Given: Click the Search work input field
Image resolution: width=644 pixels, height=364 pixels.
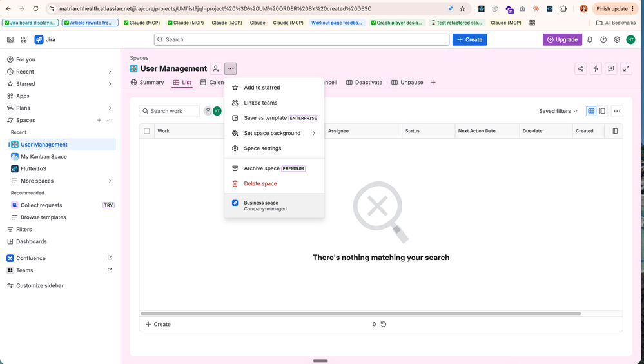Looking at the screenshot, I should (169, 111).
